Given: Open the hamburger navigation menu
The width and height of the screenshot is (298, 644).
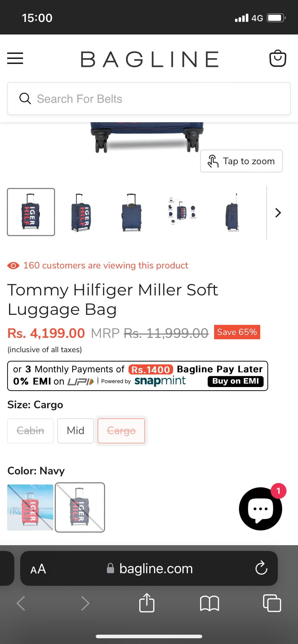Looking at the screenshot, I should pyautogui.click(x=15, y=58).
